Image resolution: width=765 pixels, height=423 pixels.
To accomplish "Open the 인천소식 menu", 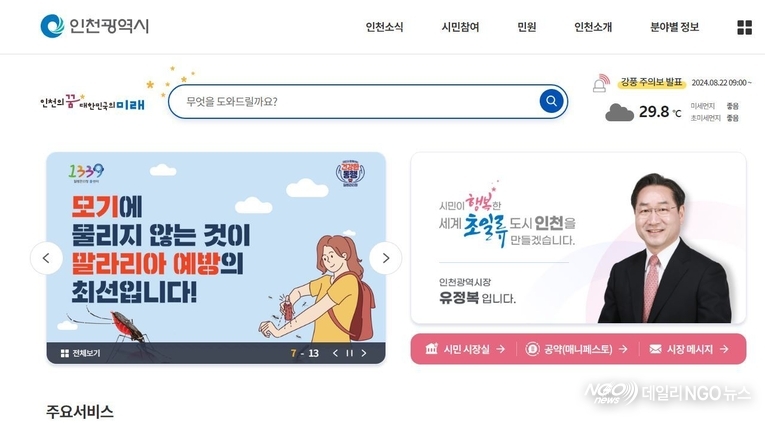I will [x=384, y=27].
